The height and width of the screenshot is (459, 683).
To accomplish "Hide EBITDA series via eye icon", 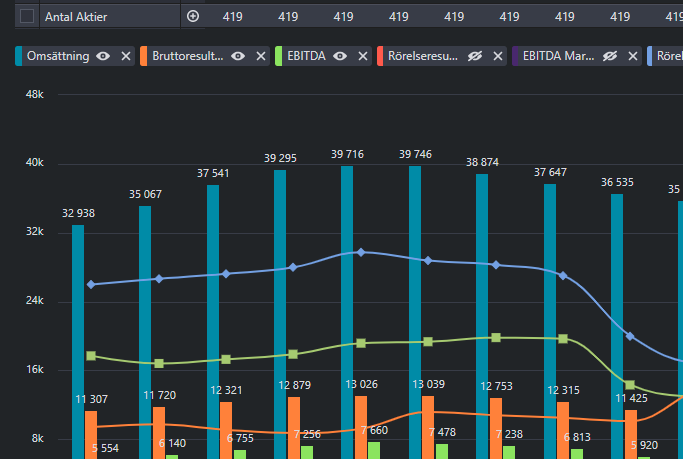I will click(x=340, y=56).
